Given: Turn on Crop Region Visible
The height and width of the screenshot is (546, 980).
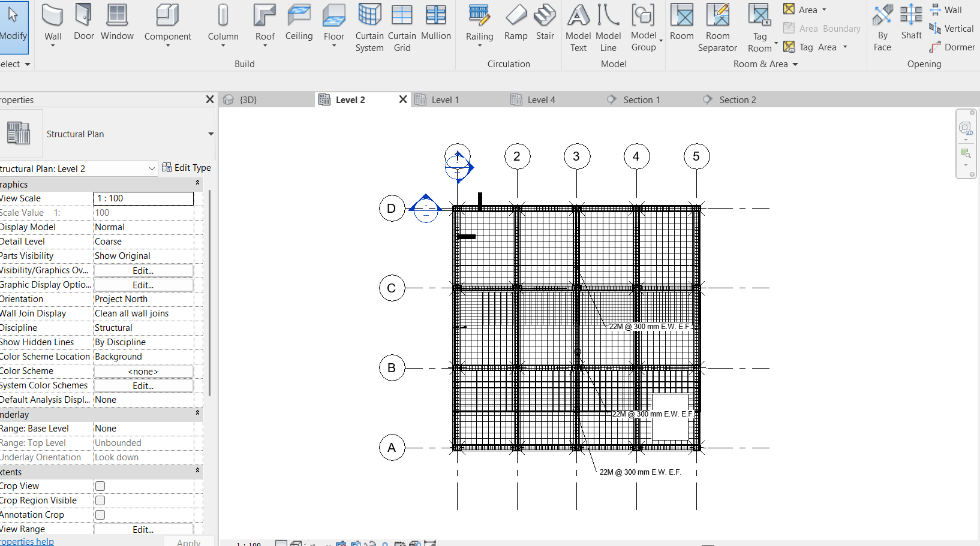Looking at the screenshot, I should click(x=100, y=500).
